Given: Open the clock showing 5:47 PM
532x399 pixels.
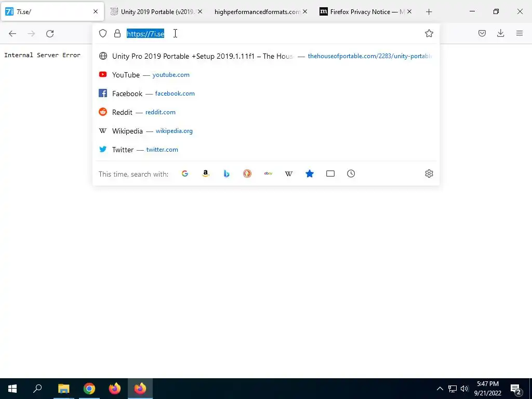Looking at the screenshot, I should point(487,389).
